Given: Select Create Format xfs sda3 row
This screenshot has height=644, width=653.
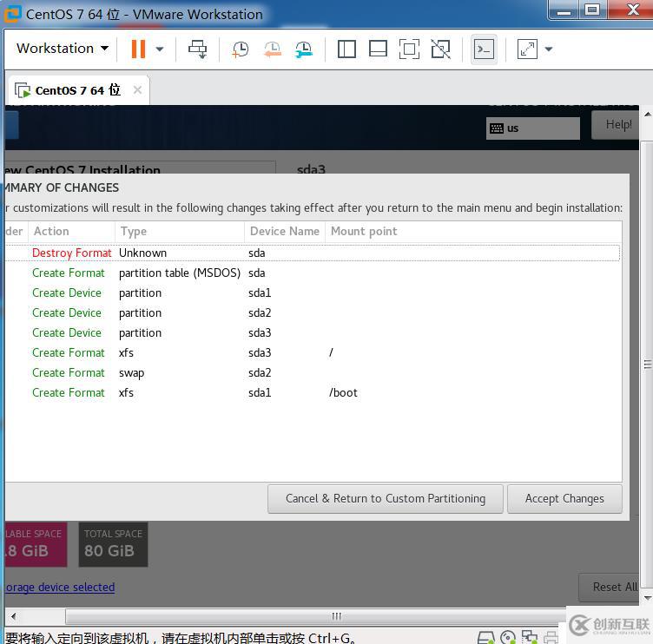Looking at the screenshot, I should click(x=313, y=353).
